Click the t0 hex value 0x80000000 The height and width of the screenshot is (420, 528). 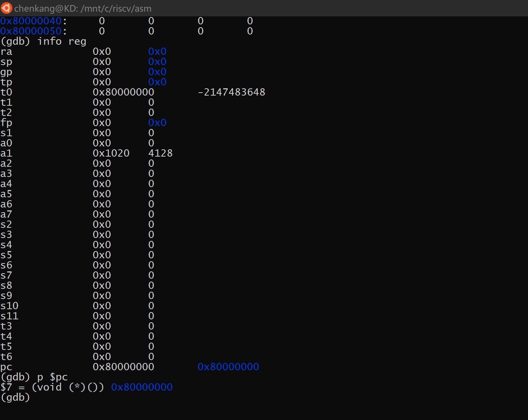point(123,92)
